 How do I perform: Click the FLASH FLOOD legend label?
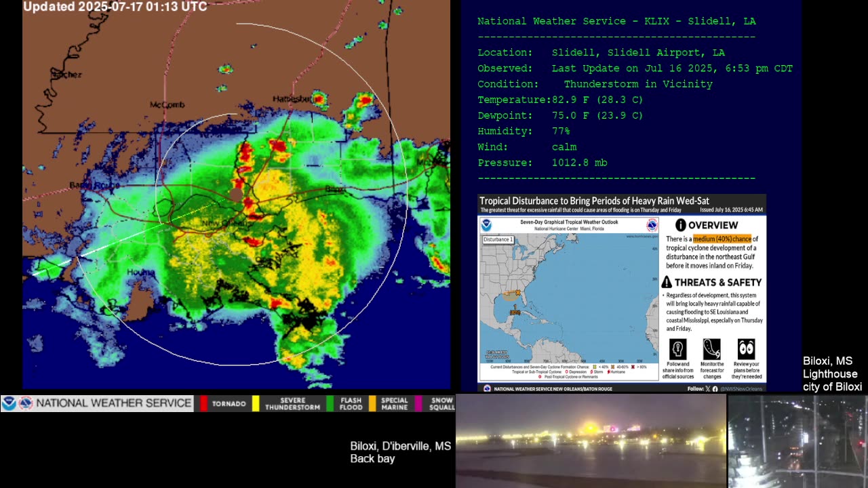(x=351, y=404)
